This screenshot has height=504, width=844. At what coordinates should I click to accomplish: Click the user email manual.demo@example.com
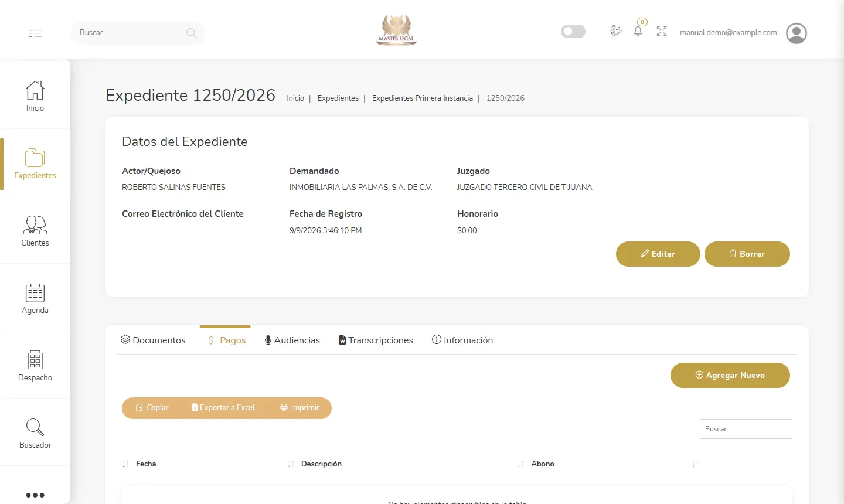(729, 33)
